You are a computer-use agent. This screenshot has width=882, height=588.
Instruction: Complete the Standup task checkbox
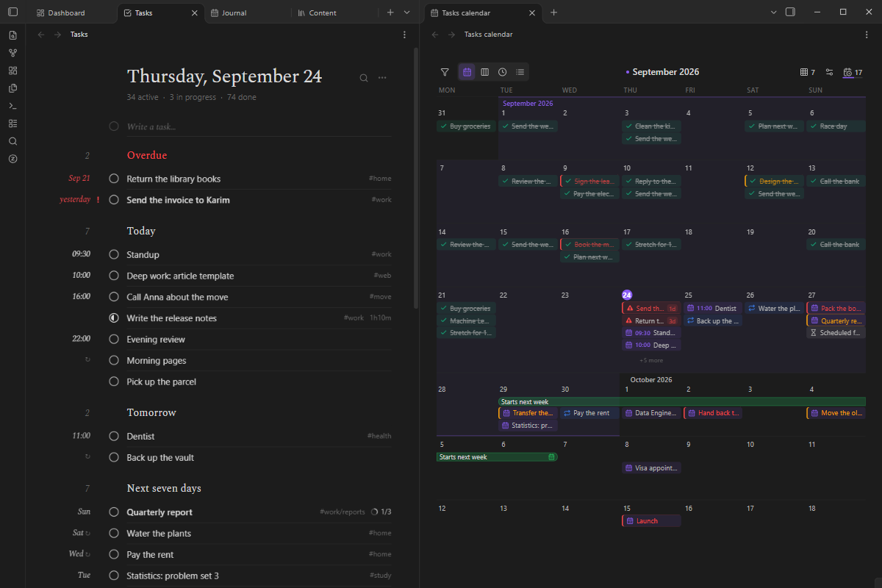(x=114, y=254)
